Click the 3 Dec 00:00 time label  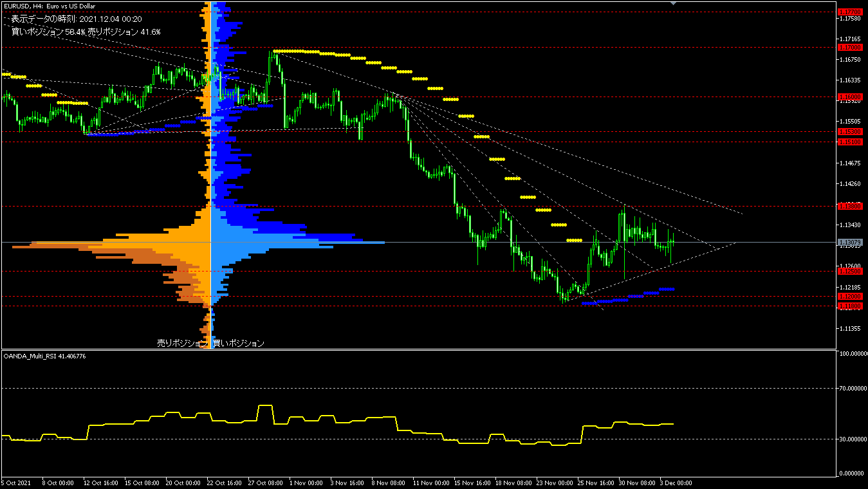tap(676, 483)
